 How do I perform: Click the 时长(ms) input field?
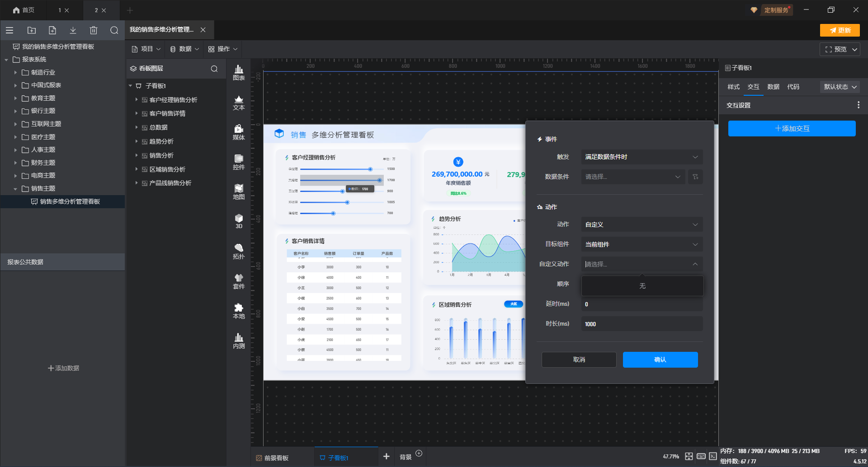coord(642,324)
